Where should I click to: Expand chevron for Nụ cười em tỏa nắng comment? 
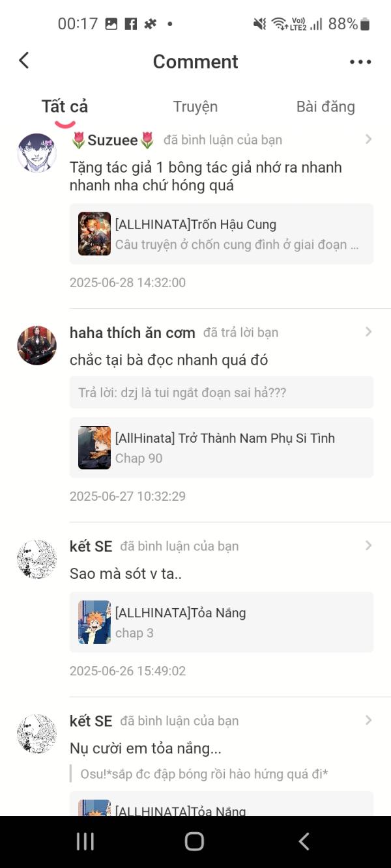(x=368, y=720)
